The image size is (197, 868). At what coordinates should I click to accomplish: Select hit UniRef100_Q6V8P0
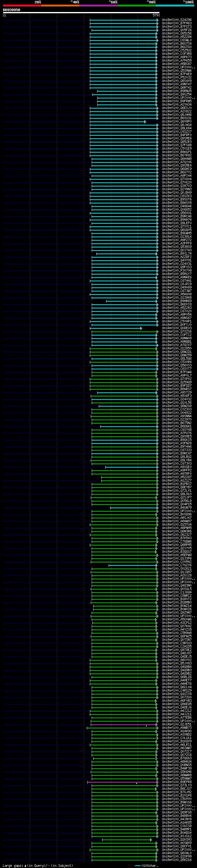pyautogui.click(x=176, y=121)
